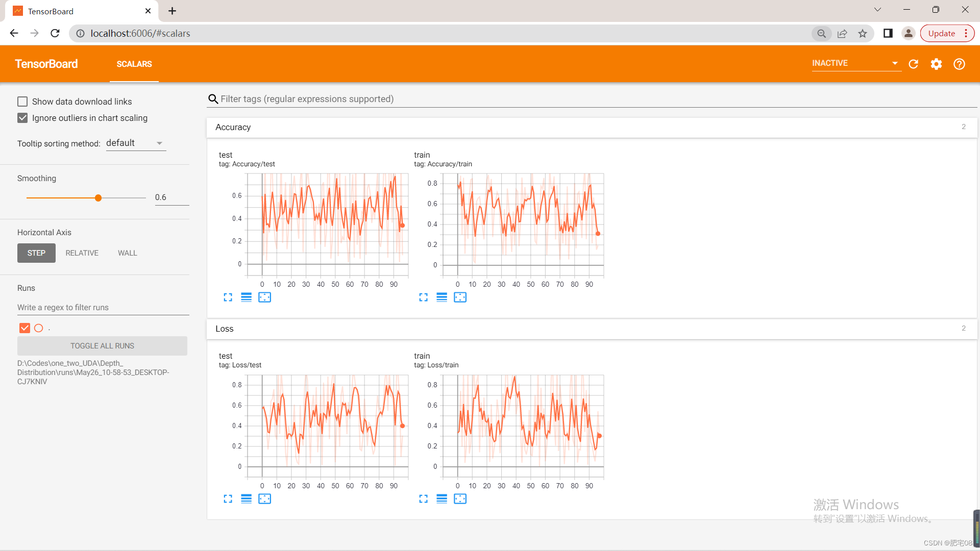Enable Show data download links checkbox
Image resolution: width=980 pixels, height=551 pixels.
(22, 102)
